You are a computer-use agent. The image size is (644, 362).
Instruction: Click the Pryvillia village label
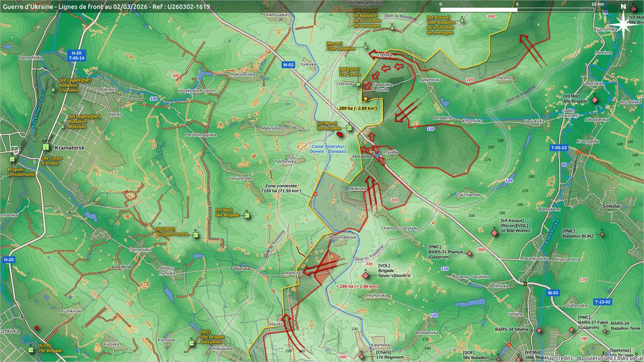point(390,152)
